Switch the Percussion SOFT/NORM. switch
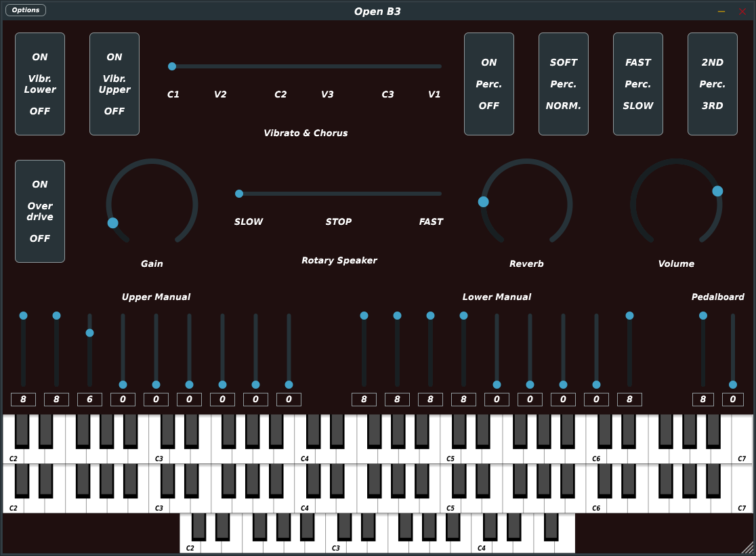756x556 pixels. 564,84
